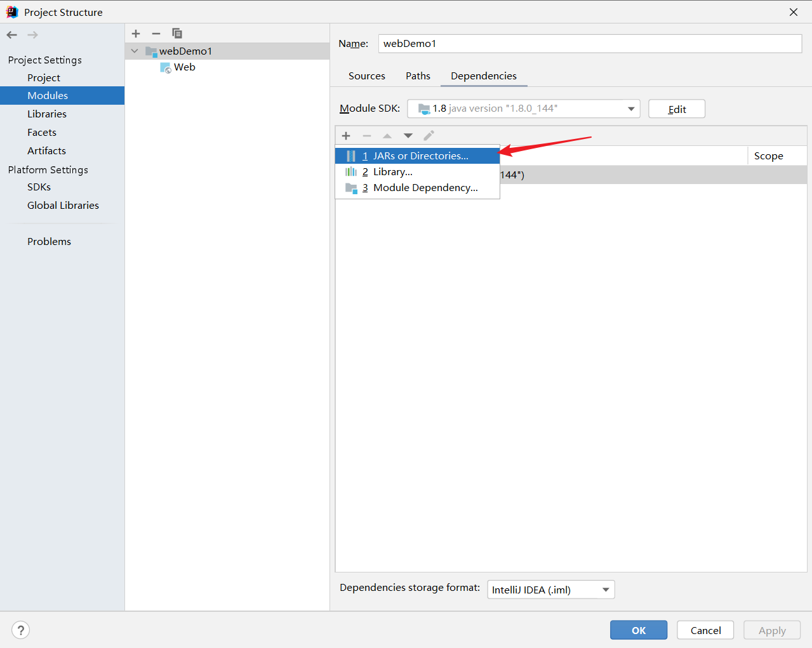Click the forward navigation arrow

point(32,35)
